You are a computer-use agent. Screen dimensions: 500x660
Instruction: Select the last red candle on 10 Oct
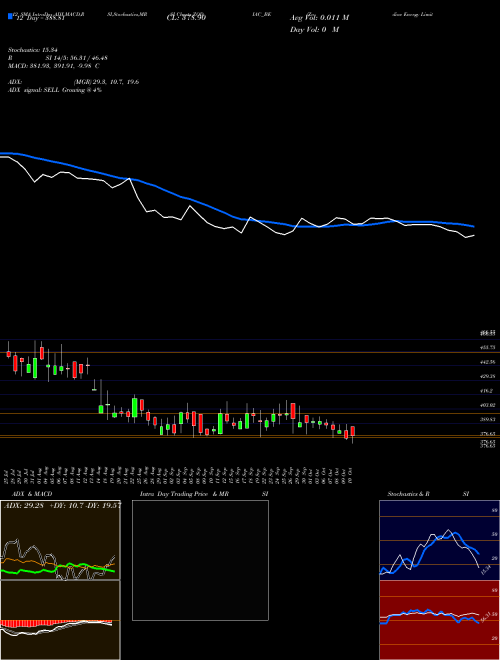coord(353,432)
